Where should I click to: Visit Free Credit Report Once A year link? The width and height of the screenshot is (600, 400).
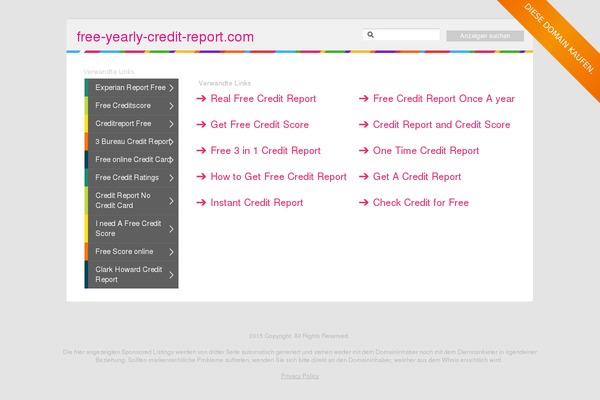(x=444, y=99)
